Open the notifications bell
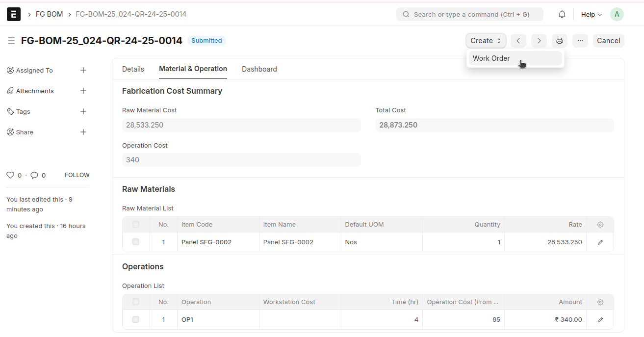Image resolution: width=644 pixels, height=337 pixels. pos(562,14)
